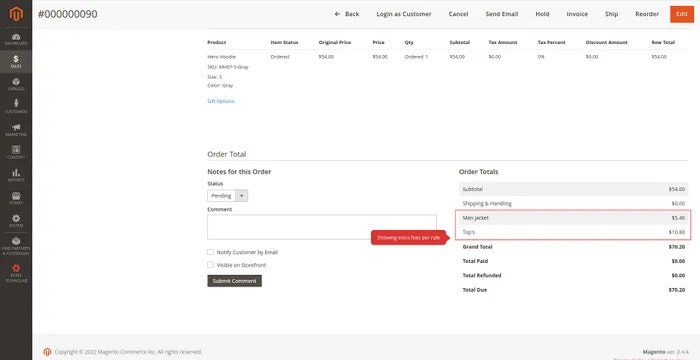
Task: Open Find Partners & Extensions
Action: (16, 247)
